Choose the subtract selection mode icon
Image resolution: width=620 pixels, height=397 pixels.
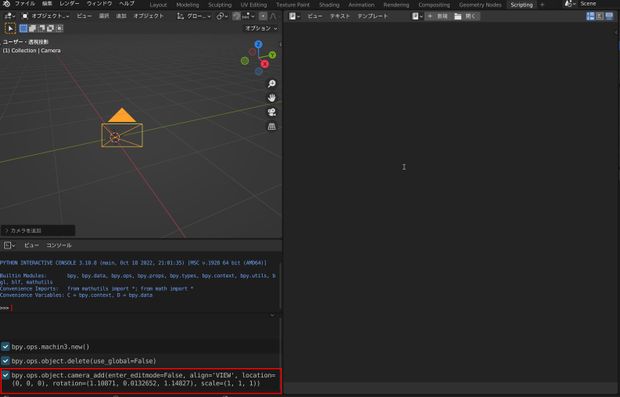click(x=42, y=28)
